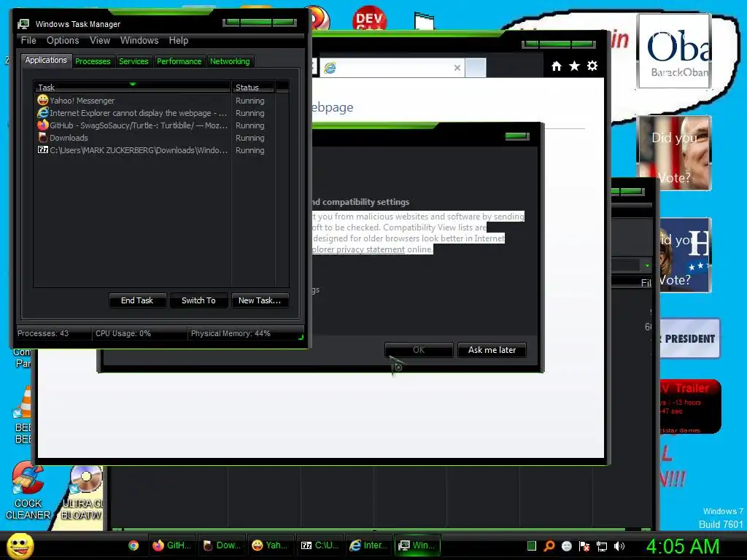Image resolution: width=747 pixels, height=560 pixels.
Task: Open Internet Explorer Favorites star icon
Action: tap(575, 66)
